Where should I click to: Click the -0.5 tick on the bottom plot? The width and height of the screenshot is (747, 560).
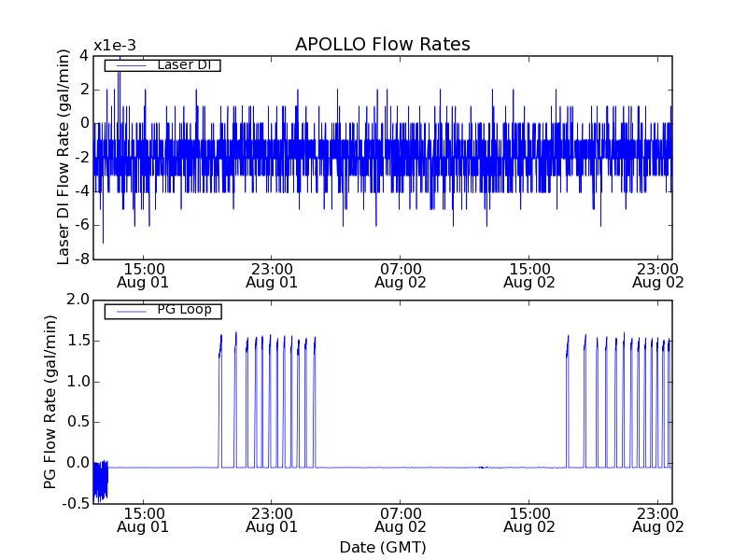76,504
